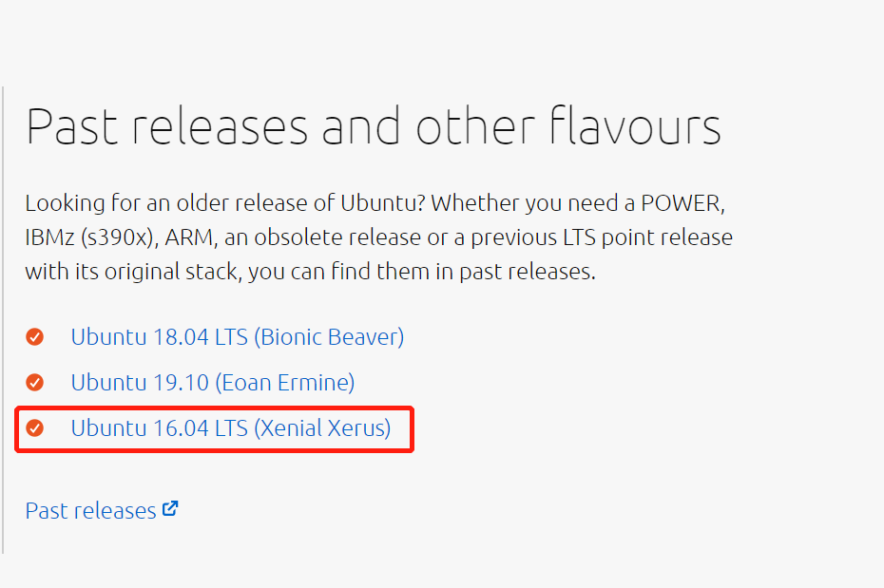Viewport: 884px width, 588px height.
Task: Open the Ubuntu 16.04 LTS (Xenial Xerus) link
Action: point(231,428)
